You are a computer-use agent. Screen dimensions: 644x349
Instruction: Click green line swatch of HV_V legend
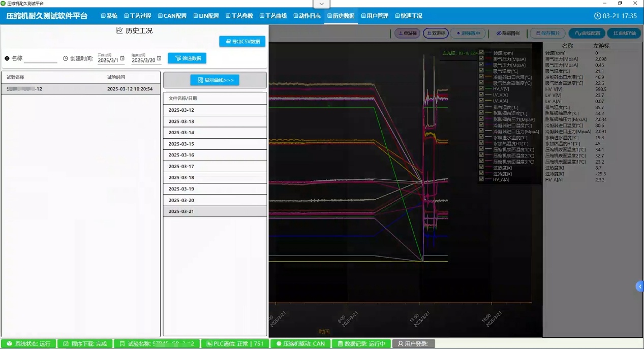pos(488,89)
